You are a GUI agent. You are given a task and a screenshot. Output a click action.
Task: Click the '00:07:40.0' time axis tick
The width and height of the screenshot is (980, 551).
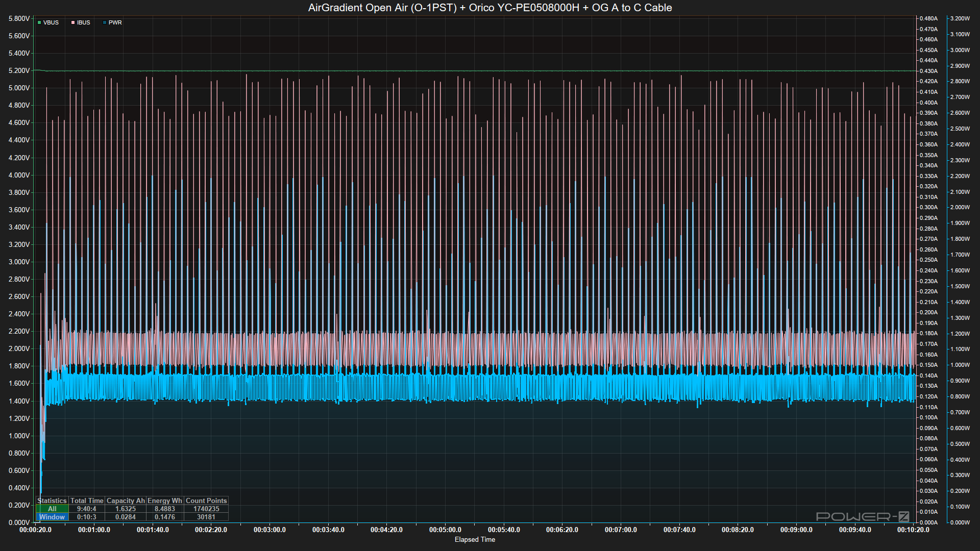click(679, 530)
